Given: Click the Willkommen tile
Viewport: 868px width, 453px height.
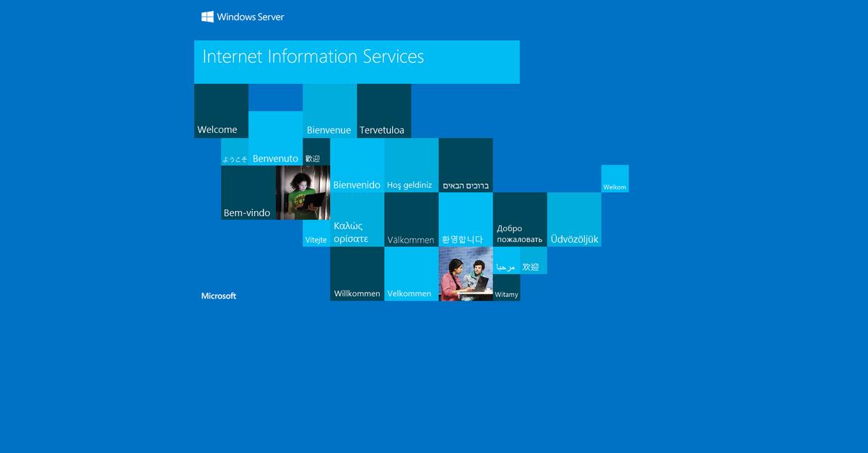Looking at the screenshot, I should coord(357,274).
